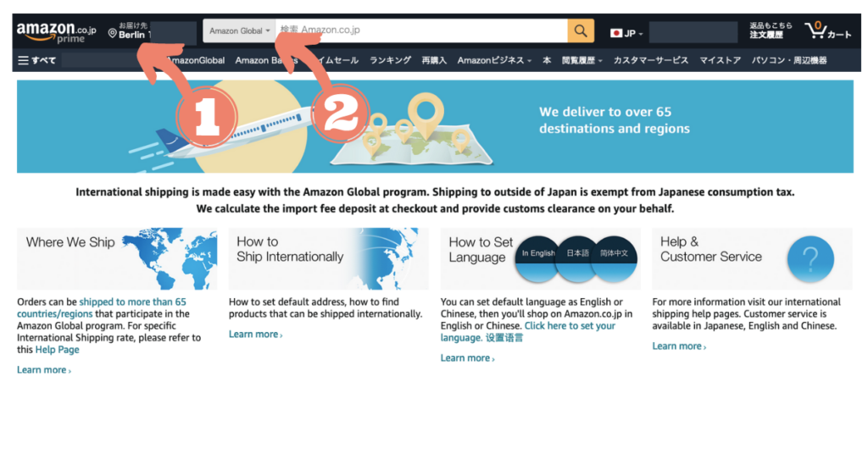Open 本 in navigation bar
This screenshot has width=868, height=454.
coord(547,60)
